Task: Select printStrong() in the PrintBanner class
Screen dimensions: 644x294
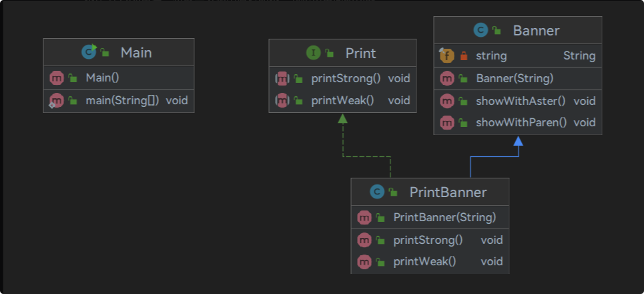Action: click(430, 240)
